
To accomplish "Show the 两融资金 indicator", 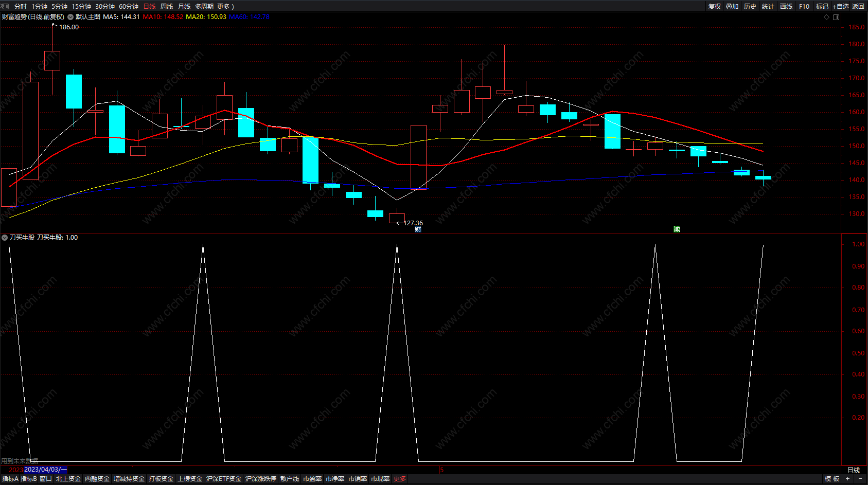I will pos(97,479).
